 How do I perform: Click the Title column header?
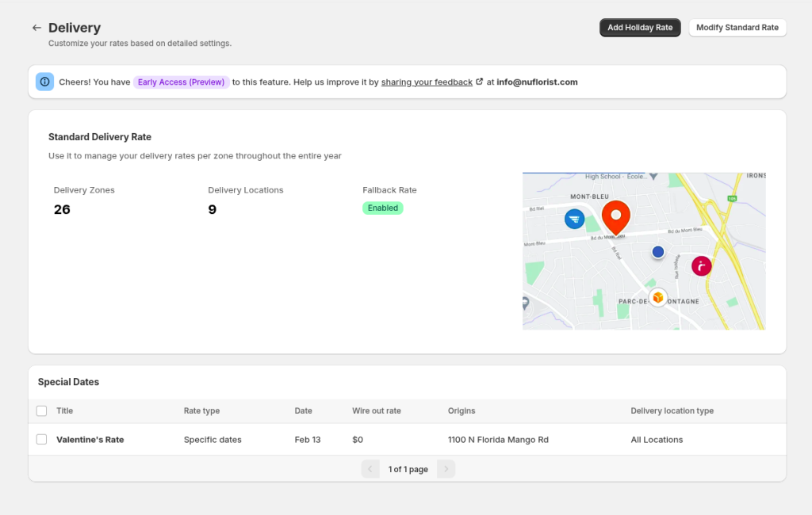tap(64, 410)
